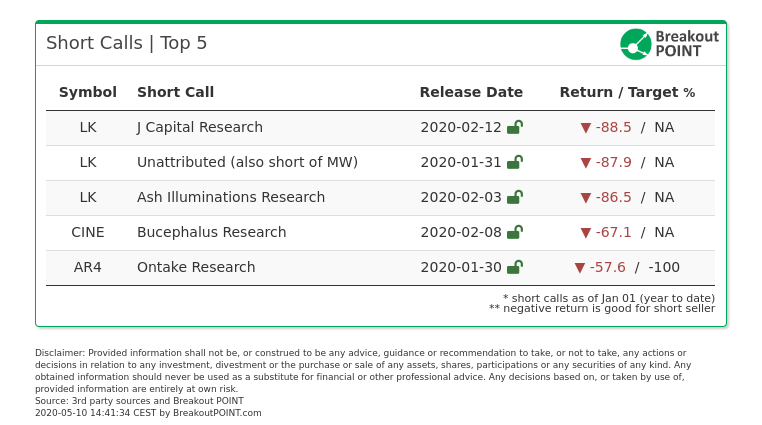
Task: Click the red down arrow next to -57.6
Action: click(x=579, y=268)
